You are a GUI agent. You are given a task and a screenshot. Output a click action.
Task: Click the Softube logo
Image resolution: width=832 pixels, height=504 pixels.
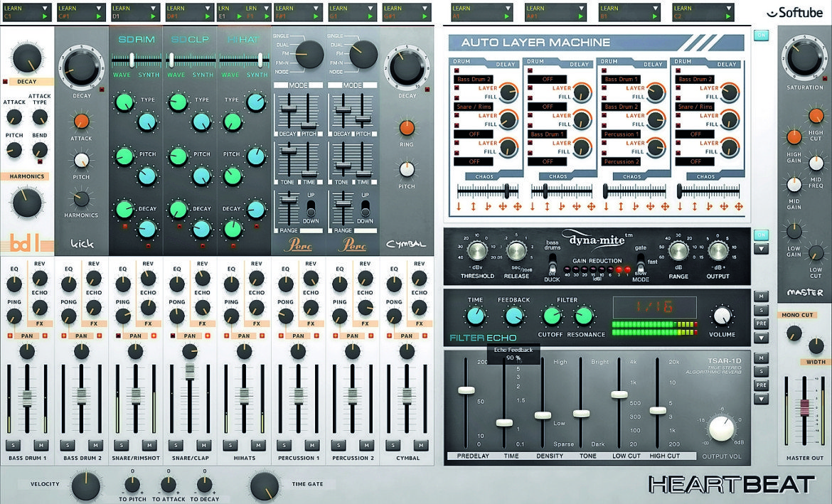pyautogui.click(x=794, y=12)
